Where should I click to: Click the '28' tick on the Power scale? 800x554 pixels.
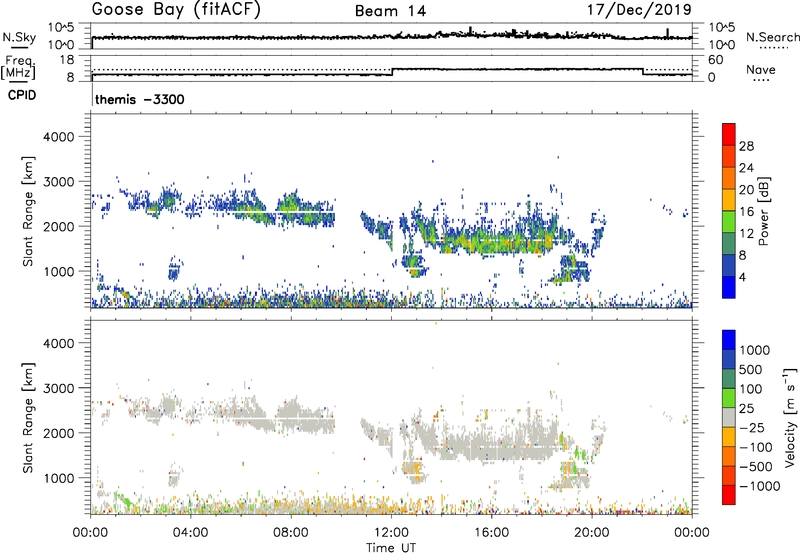(746, 146)
